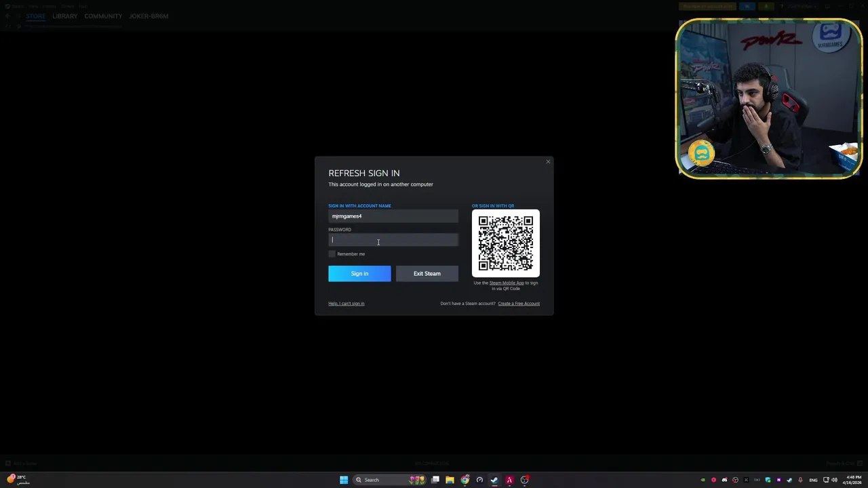Open File Explorer from the taskbar
The height and width of the screenshot is (488, 868).
click(x=450, y=480)
